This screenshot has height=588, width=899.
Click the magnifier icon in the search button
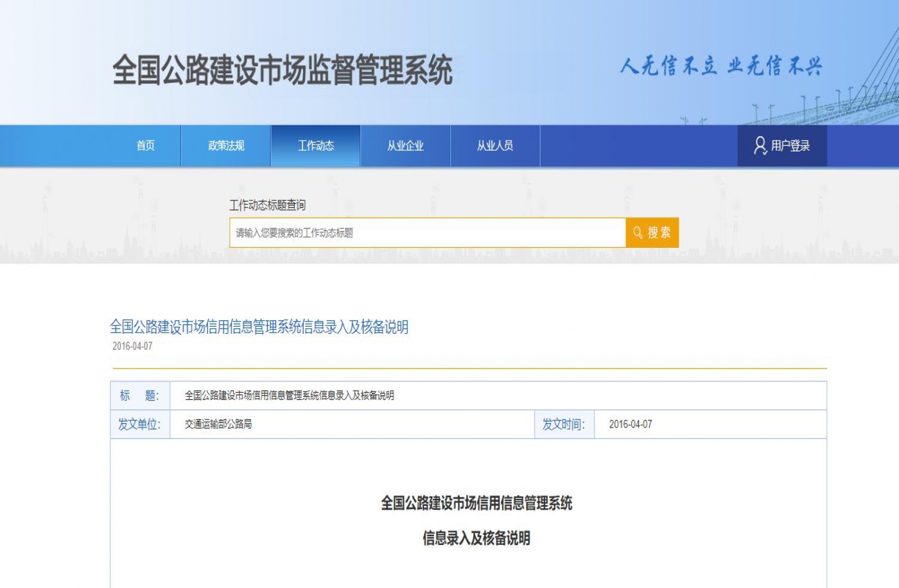[638, 232]
